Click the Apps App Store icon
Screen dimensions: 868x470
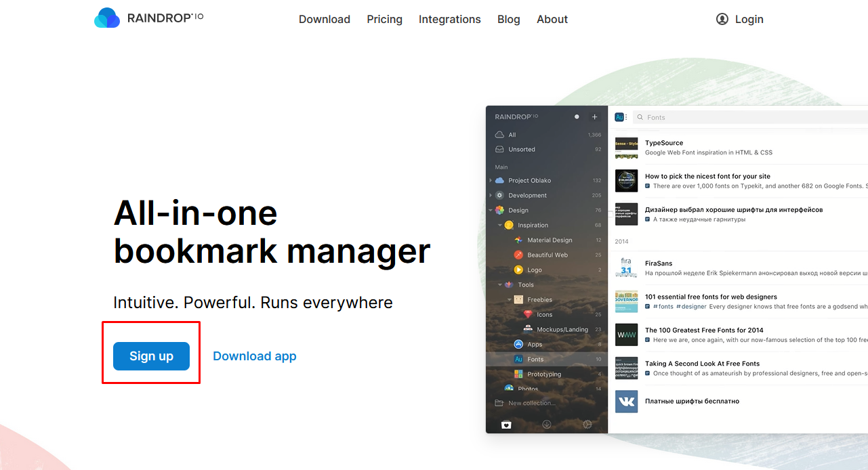coord(518,344)
